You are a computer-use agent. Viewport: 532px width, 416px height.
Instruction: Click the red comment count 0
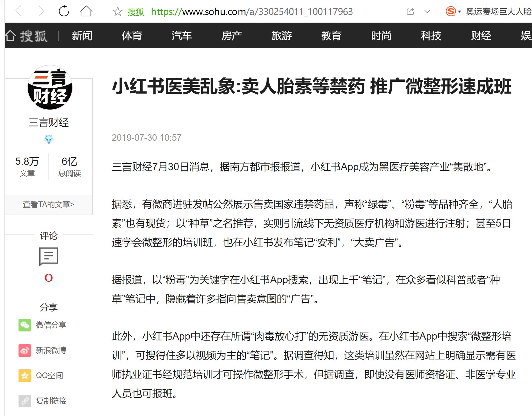pyautogui.click(x=49, y=278)
